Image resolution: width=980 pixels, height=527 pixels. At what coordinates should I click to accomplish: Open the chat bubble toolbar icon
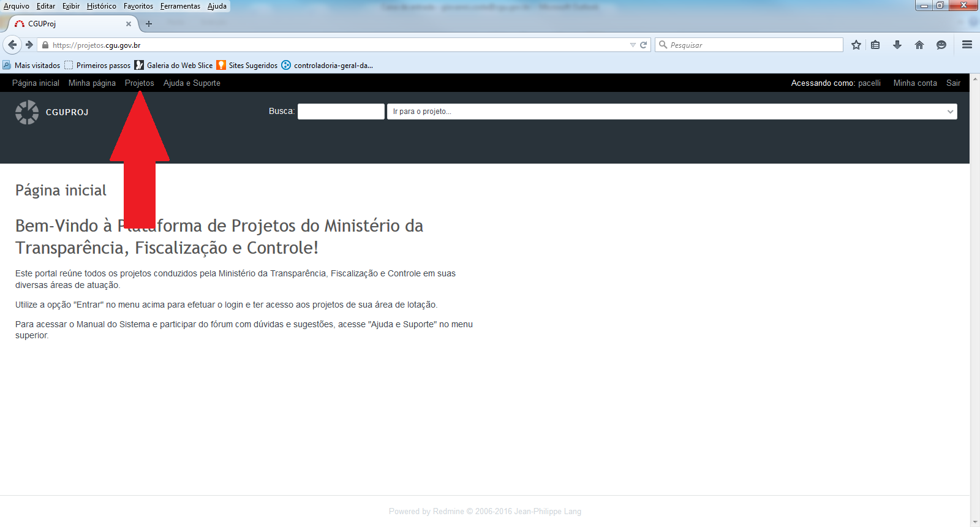pyautogui.click(x=941, y=45)
